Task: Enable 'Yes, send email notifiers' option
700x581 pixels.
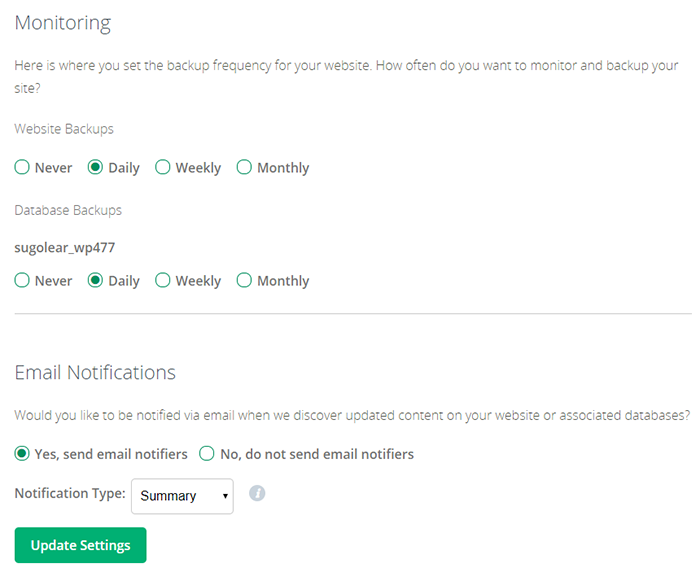Action: [22, 454]
